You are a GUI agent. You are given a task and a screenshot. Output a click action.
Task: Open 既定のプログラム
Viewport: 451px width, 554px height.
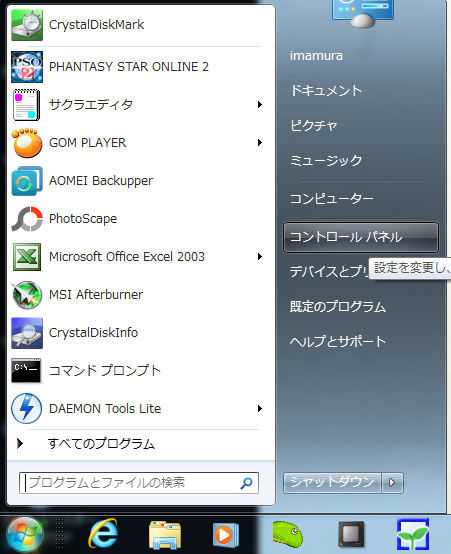[x=338, y=307]
